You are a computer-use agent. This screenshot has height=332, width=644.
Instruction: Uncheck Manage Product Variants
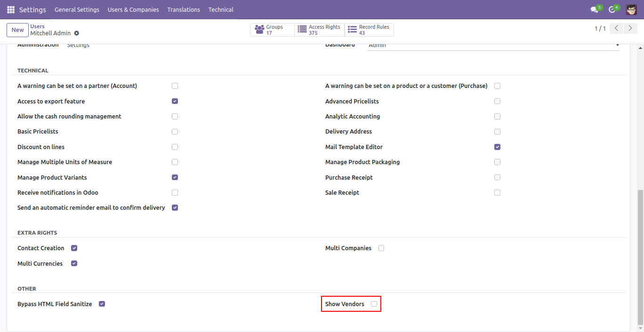[x=175, y=177]
